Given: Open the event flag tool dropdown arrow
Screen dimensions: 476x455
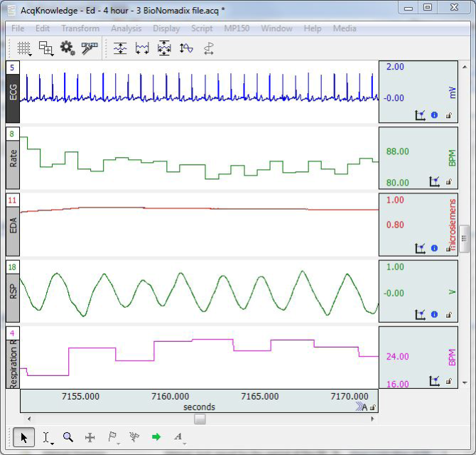Looking at the screenshot, I should [119, 444].
